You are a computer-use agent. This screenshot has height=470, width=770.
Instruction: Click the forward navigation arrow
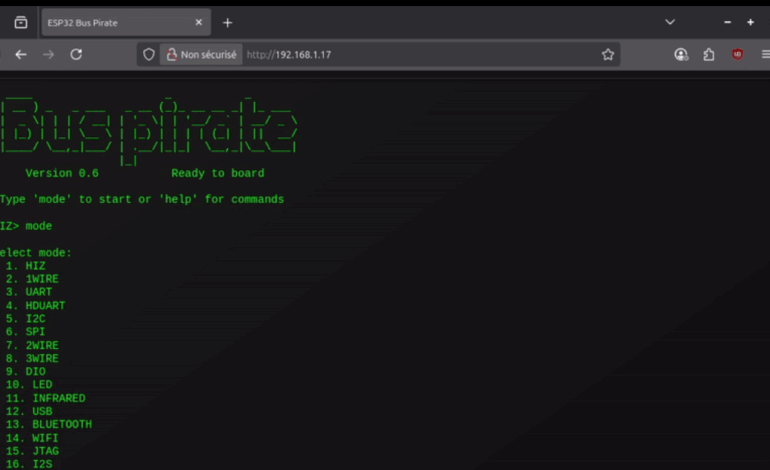[48, 55]
